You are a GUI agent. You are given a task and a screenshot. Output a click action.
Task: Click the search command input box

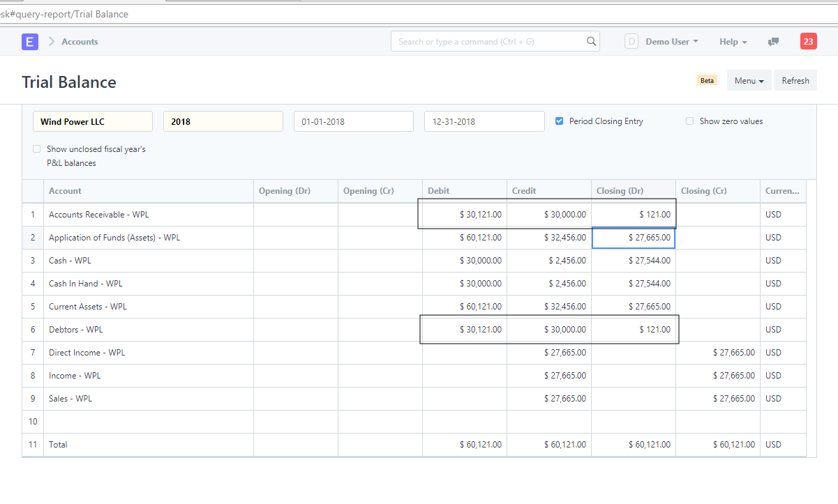488,41
